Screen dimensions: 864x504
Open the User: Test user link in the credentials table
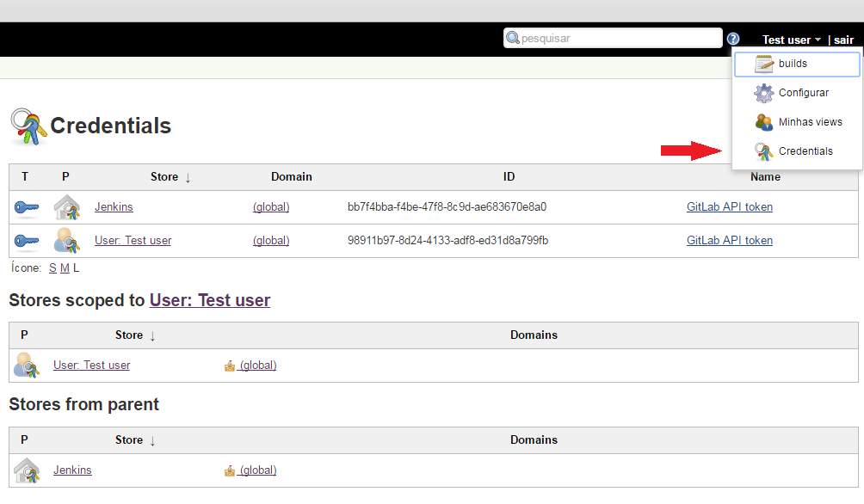(x=133, y=240)
